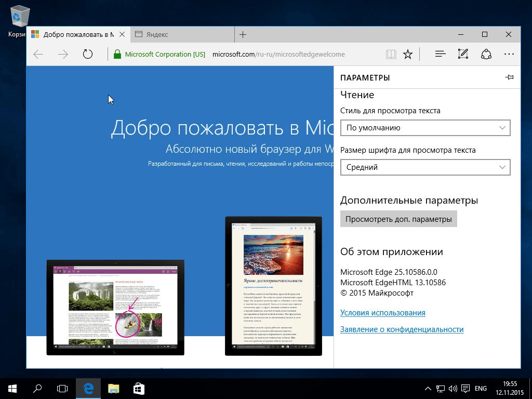532x399 pixels.
Task: Open Task View on the taskbar
Action: (x=62, y=389)
